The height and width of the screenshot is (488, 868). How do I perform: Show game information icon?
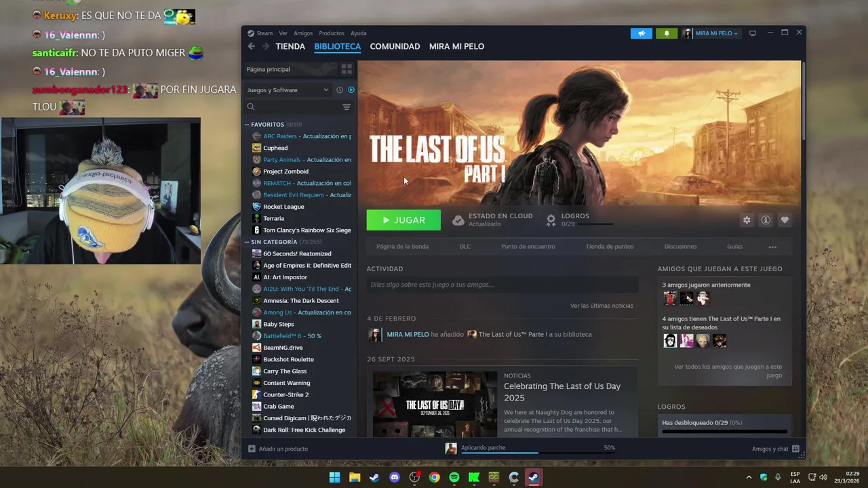point(766,220)
